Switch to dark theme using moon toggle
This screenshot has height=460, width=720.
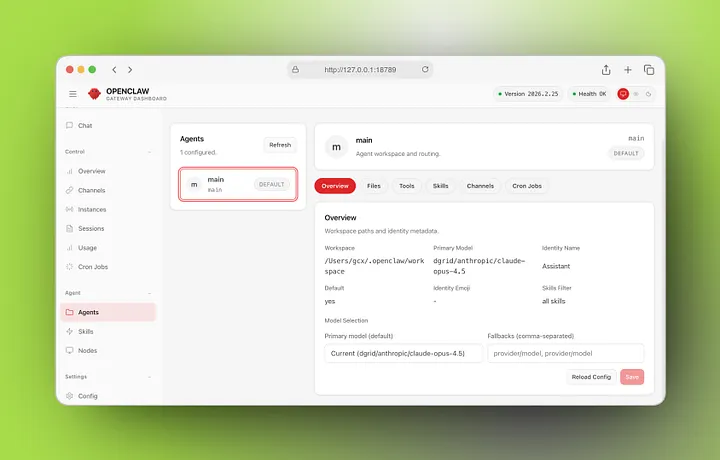coord(648,94)
